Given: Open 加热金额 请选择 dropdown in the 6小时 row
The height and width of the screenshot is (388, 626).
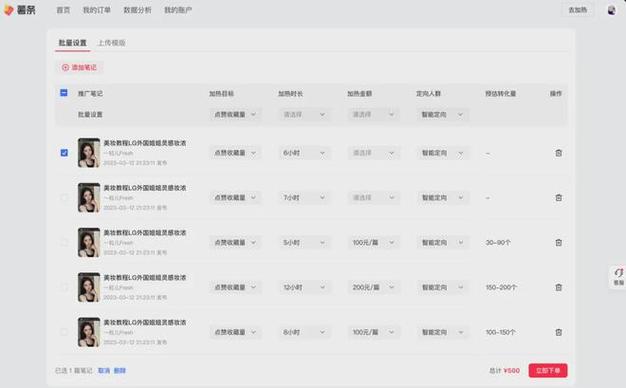Looking at the screenshot, I should click(373, 153).
